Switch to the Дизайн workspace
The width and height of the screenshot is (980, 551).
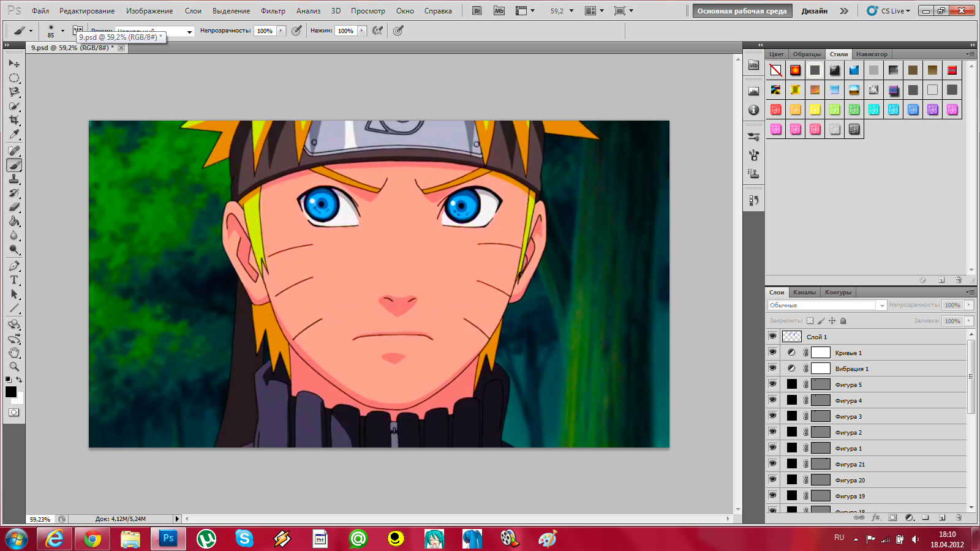coord(815,11)
